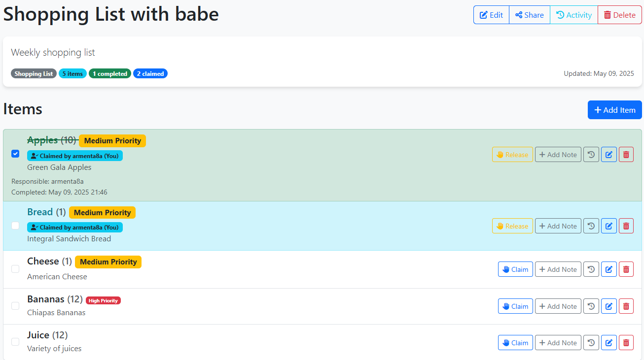Image resolution: width=644 pixels, height=360 pixels.
Task: Click the history icon for Cheese
Action: point(591,269)
